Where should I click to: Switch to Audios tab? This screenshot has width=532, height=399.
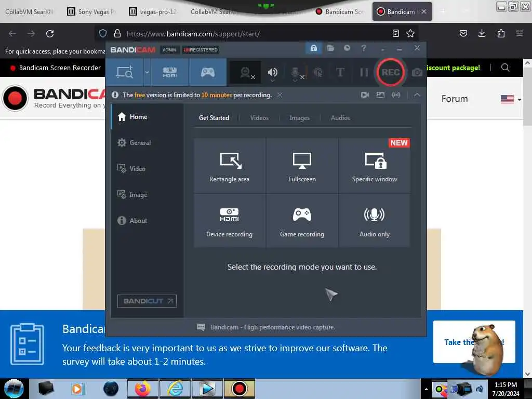pos(340,118)
